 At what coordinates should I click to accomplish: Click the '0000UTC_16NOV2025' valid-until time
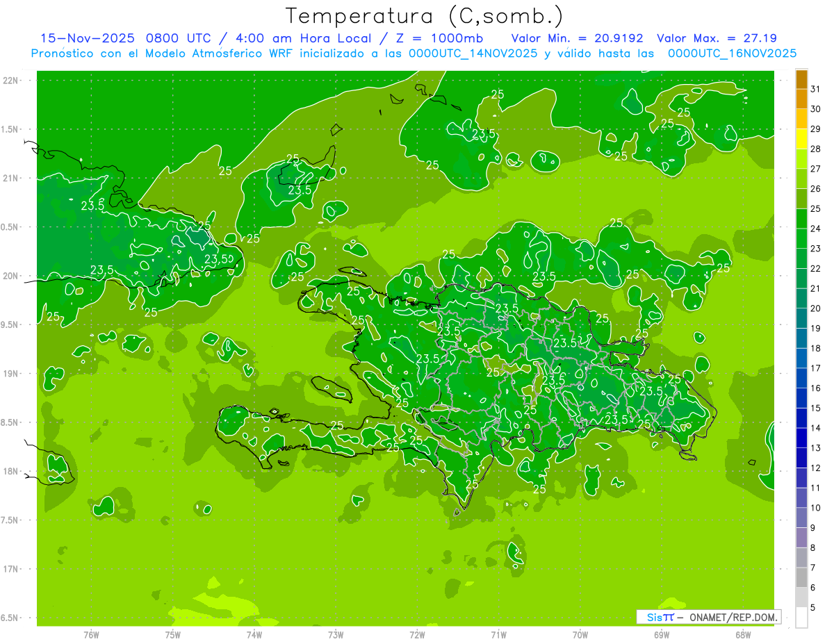click(732, 53)
